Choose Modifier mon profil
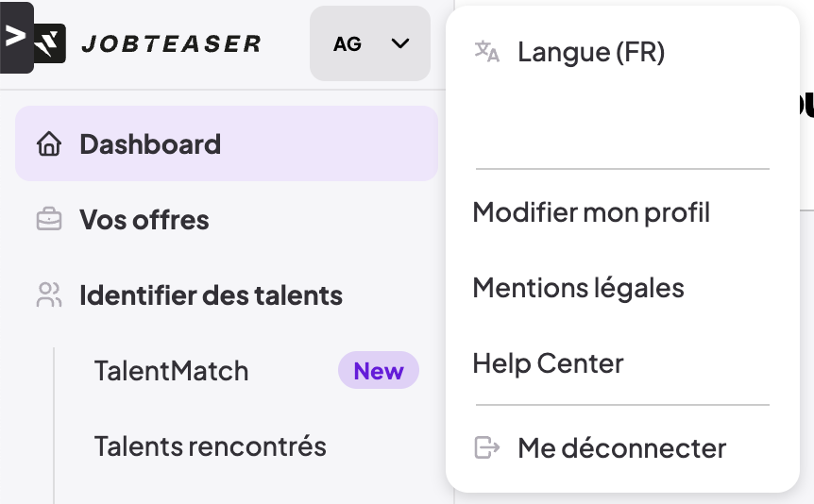814x504 pixels. click(x=591, y=212)
